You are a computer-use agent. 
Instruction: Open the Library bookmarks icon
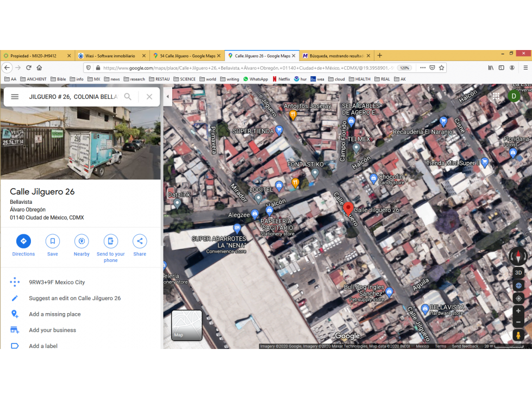click(491, 68)
